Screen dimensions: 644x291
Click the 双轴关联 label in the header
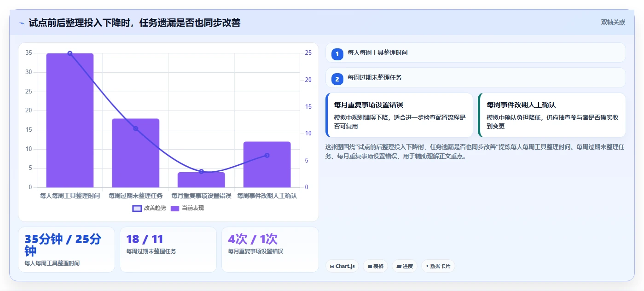(x=613, y=22)
